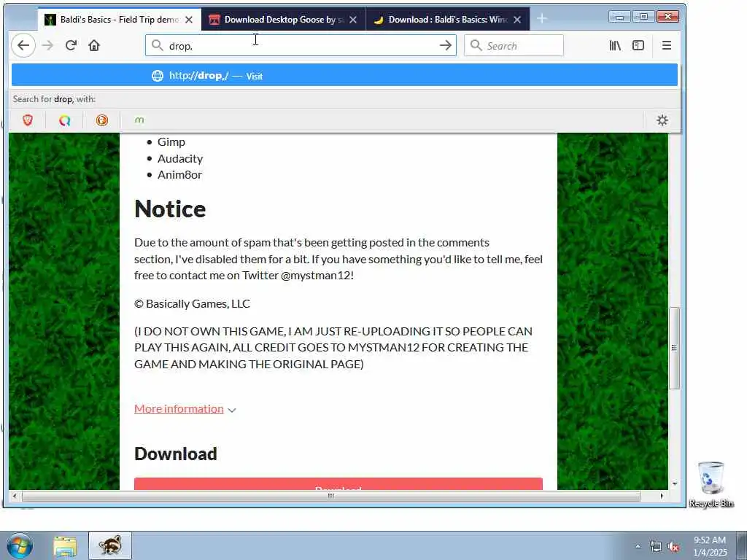Search with the green m engine icon
Image resolution: width=747 pixels, height=560 pixels.
click(139, 120)
